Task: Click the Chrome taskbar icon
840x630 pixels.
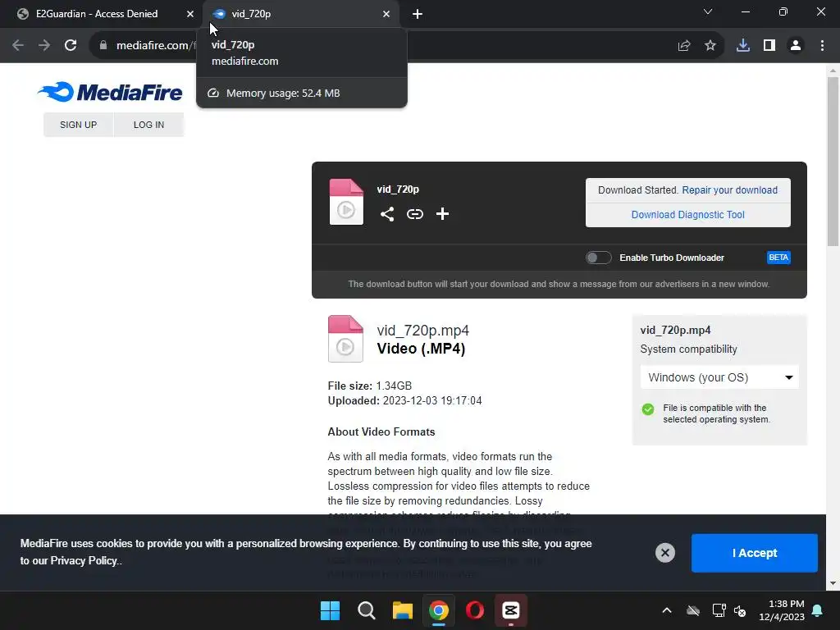Action: [x=439, y=610]
